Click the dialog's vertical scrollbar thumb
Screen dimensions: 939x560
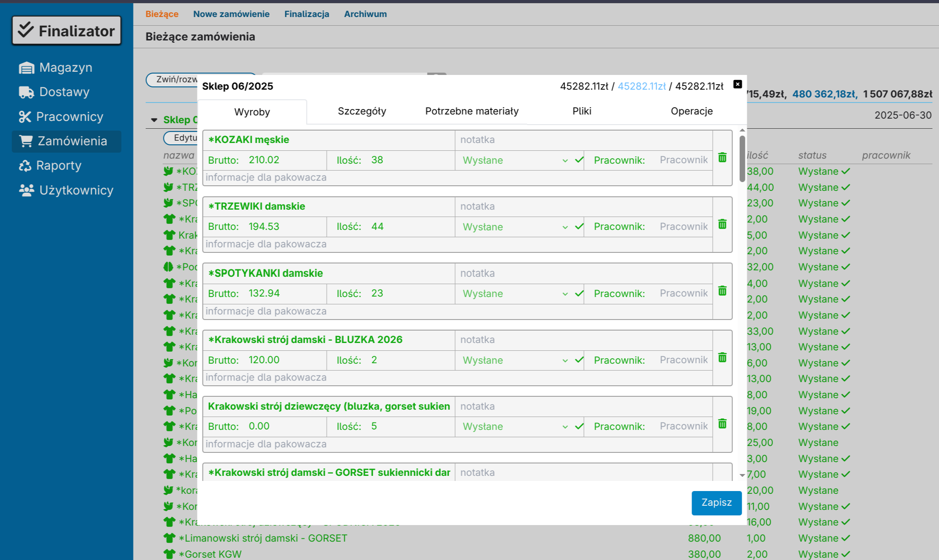click(x=742, y=158)
